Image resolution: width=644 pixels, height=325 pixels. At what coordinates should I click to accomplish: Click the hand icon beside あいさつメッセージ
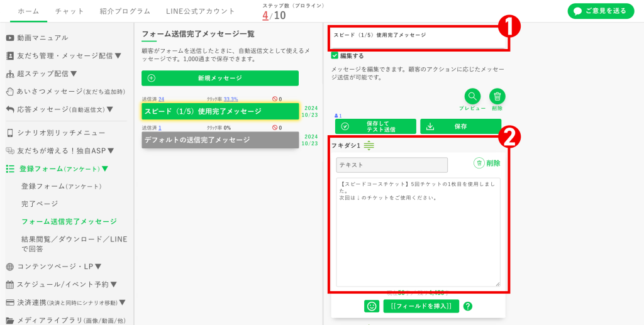pyautogui.click(x=10, y=92)
